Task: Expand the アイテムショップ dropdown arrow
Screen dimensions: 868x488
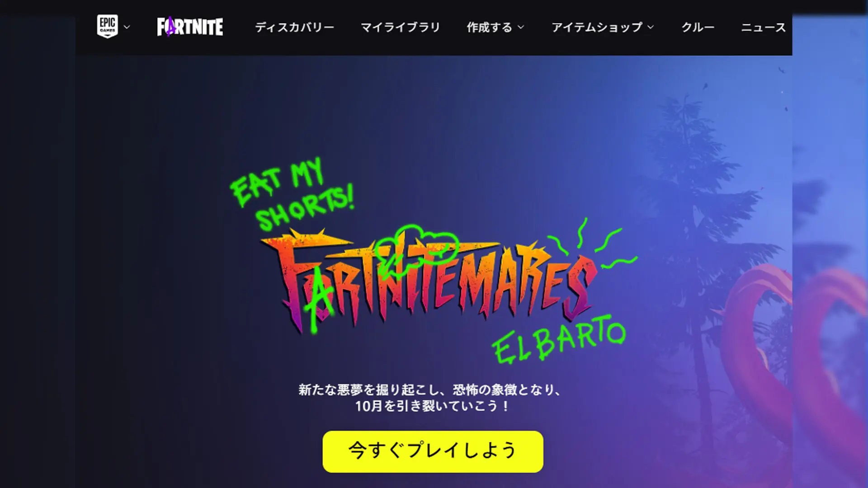Action: point(651,27)
